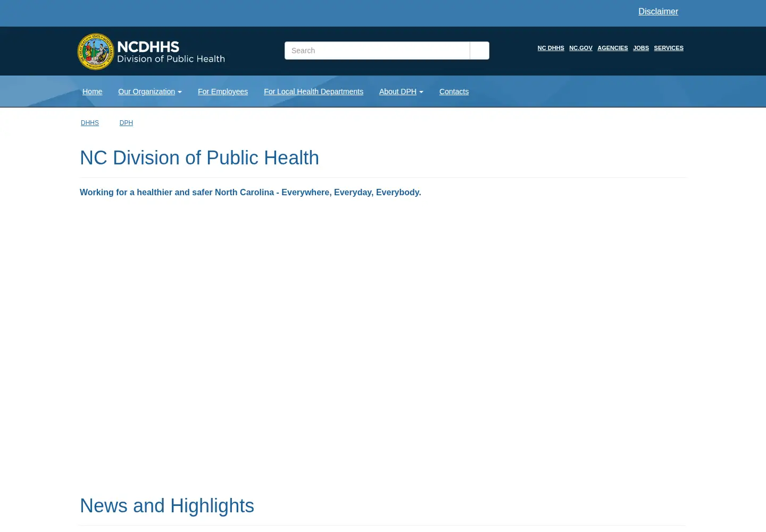Go to the NC DHHS link
The height and width of the screenshot is (532, 766).
pos(551,48)
